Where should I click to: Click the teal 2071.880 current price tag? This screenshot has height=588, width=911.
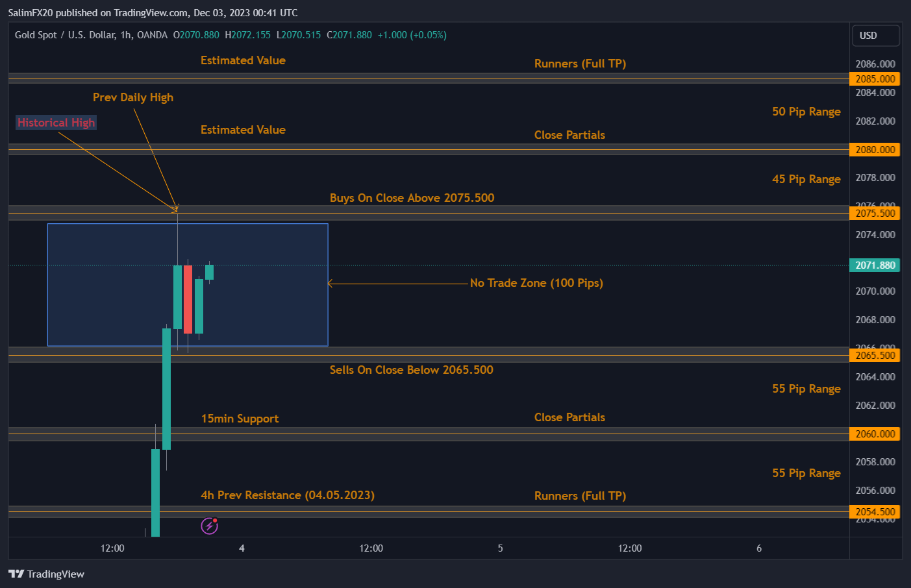(875, 265)
